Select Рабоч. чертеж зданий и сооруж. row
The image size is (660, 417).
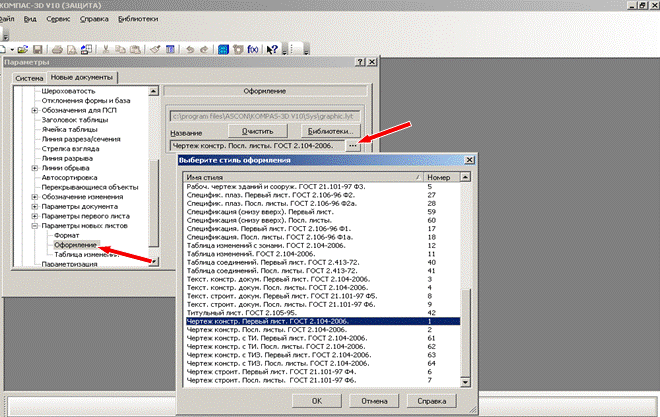click(x=322, y=186)
